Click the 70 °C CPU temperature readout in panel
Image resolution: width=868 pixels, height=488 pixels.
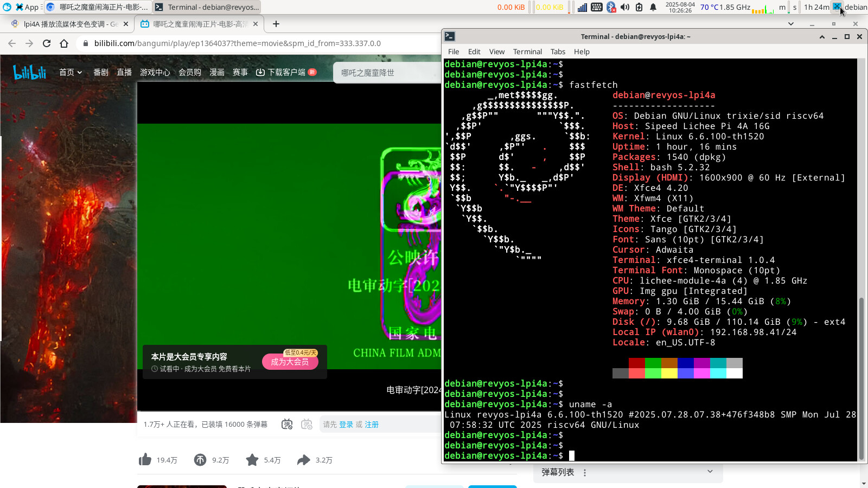point(709,7)
